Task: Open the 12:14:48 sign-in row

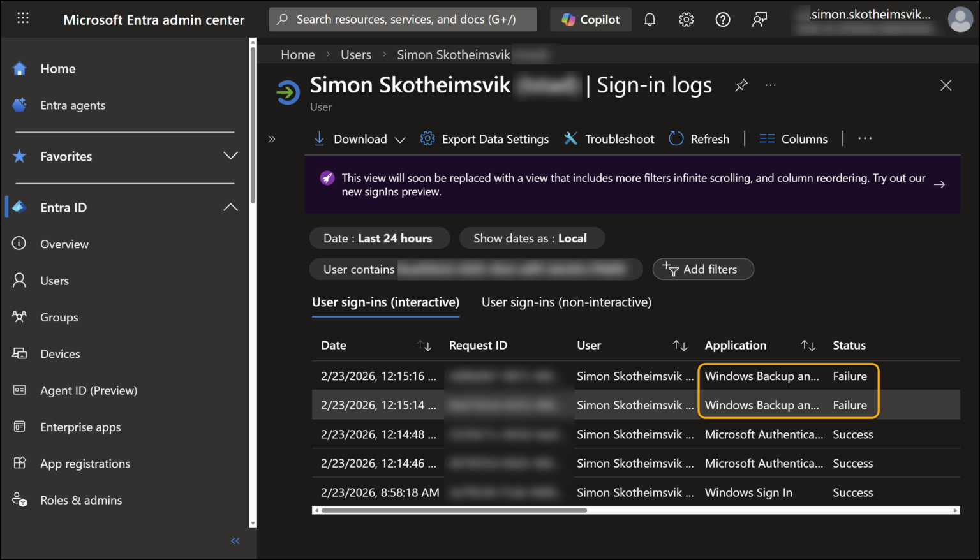Action: pos(635,434)
